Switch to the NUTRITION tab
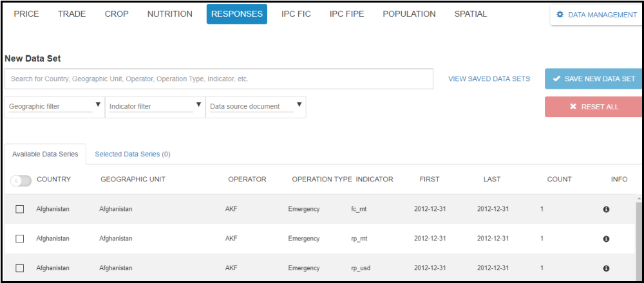The height and width of the screenshot is (283, 644). click(x=169, y=14)
